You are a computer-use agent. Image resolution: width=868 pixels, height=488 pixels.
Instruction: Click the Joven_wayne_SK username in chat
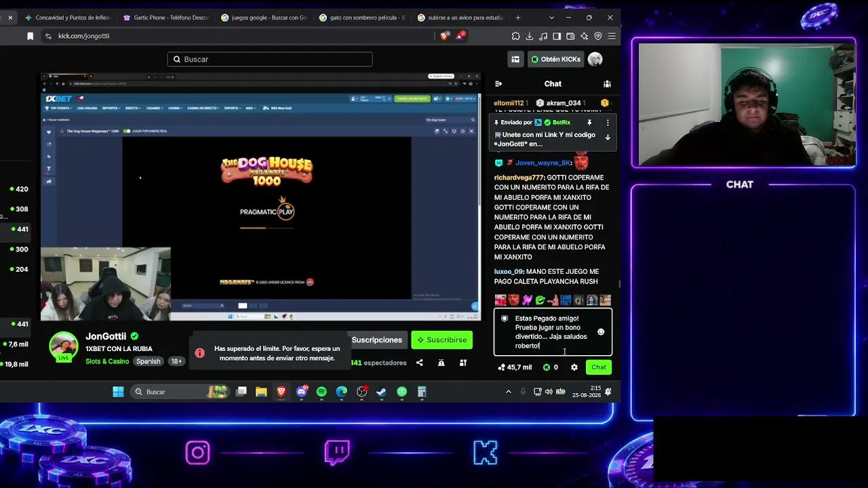tap(543, 163)
